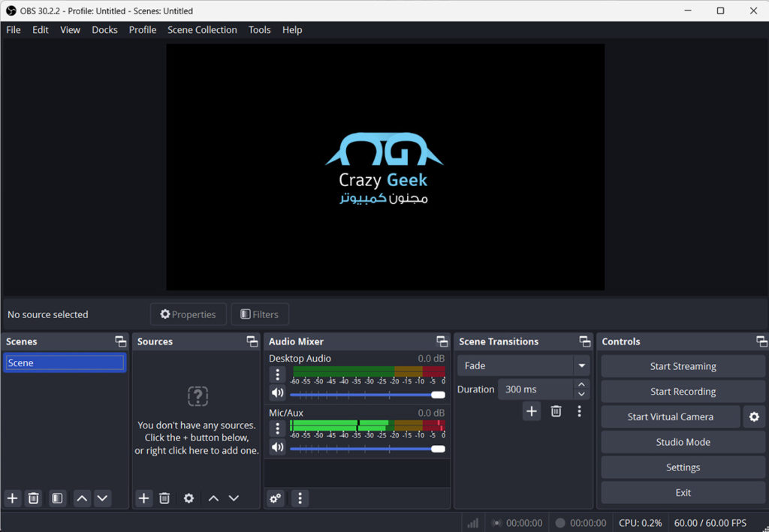The height and width of the screenshot is (532, 769).
Task: Open the Fade transition dropdown
Action: (523, 365)
